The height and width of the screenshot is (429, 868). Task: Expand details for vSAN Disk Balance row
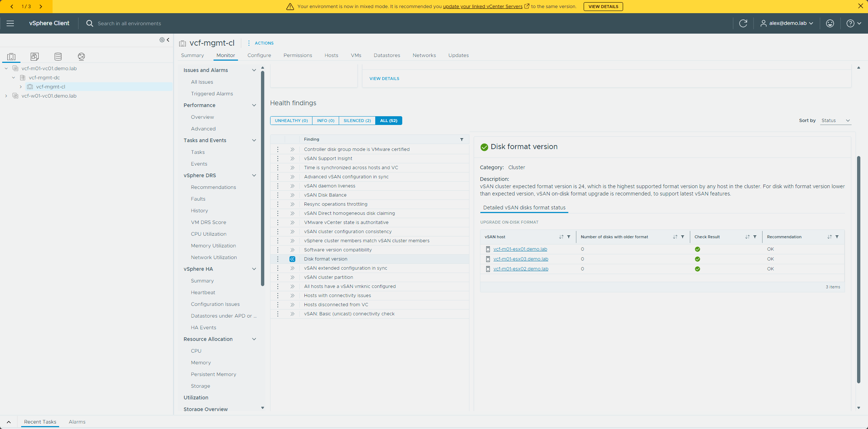[292, 195]
